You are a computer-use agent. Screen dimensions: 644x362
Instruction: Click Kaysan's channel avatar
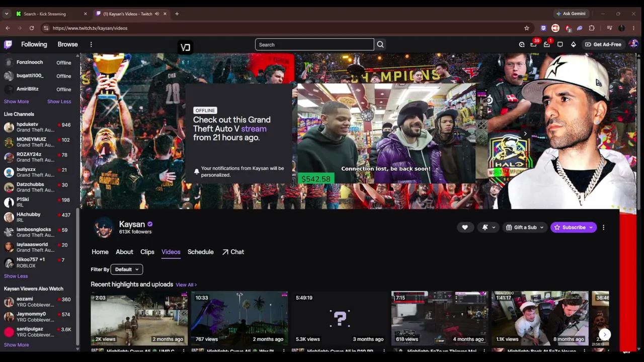coord(104,228)
